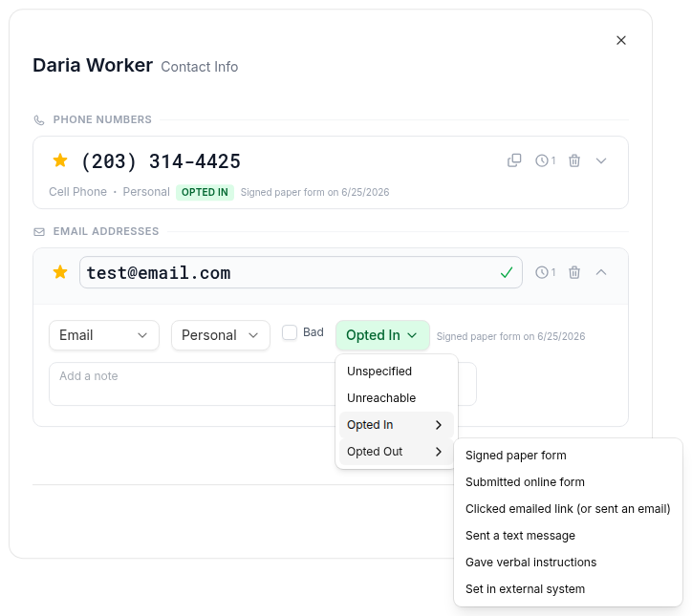This screenshot has width=692, height=616.
Task: Click phone's Signed paper form on 6/25/2026 text
Action: point(314,192)
